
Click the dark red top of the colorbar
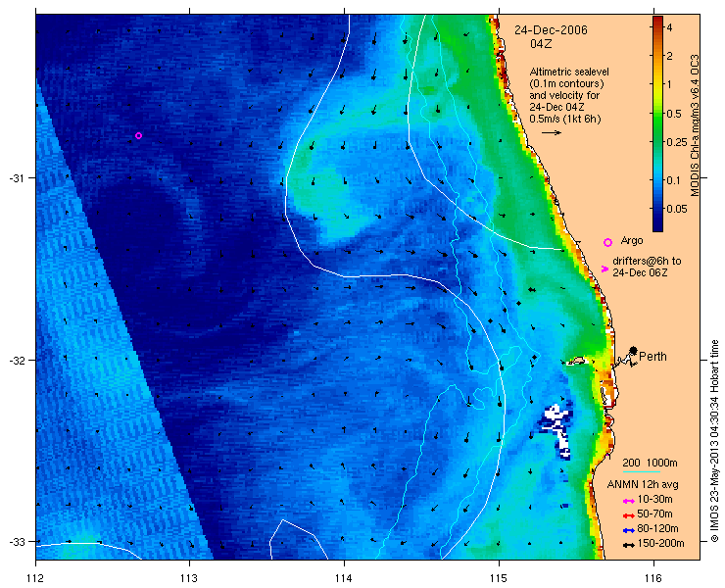pyautogui.click(x=657, y=20)
